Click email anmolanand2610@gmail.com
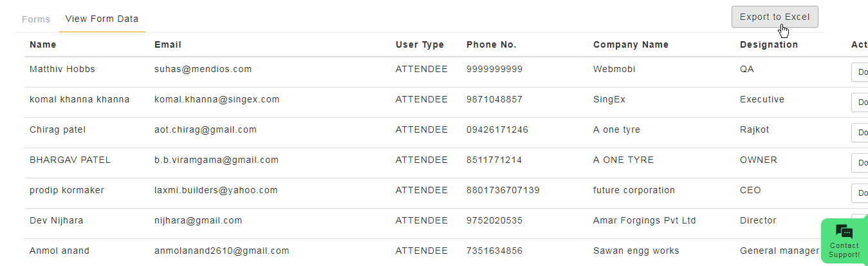This screenshot has width=868, height=266. pyautogui.click(x=222, y=251)
